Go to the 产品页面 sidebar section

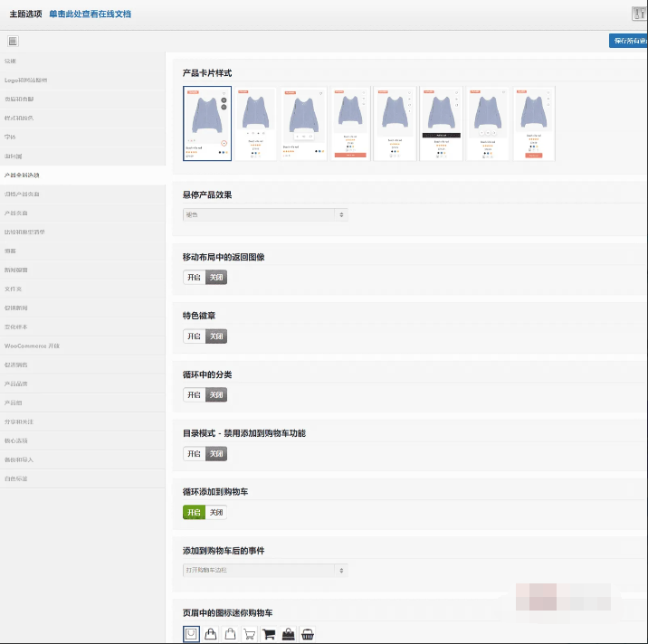coord(82,213)
